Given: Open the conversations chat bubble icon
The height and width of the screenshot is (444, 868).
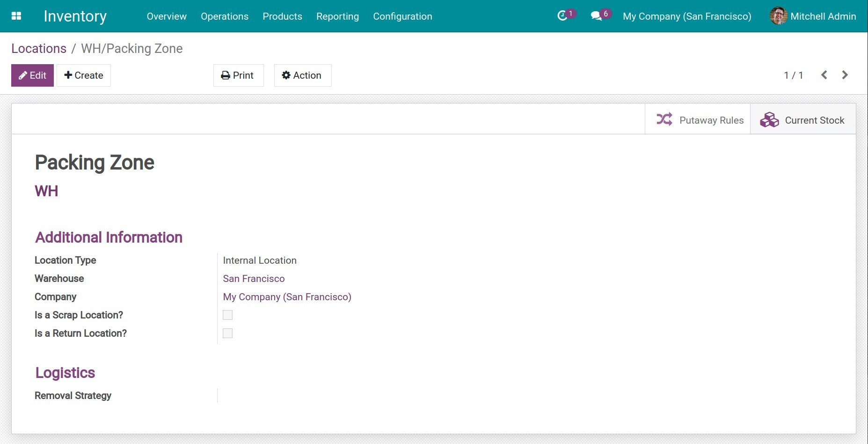Looking at the screenshot, I should [596, 16].
